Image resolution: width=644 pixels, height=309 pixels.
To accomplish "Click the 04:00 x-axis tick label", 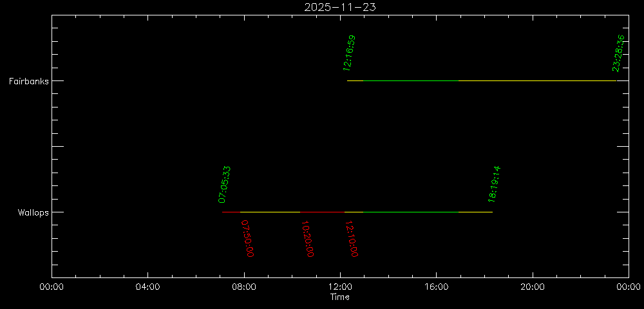I will point(147,288).
